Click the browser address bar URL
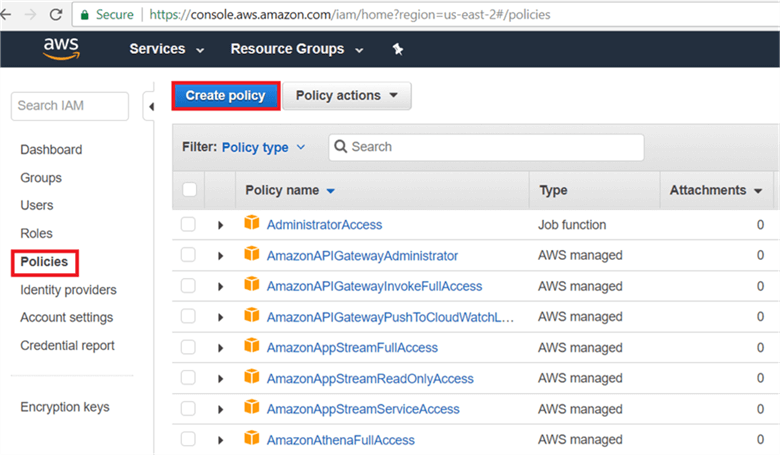Screen dimensions: 780x455 [x=350, y=14]
